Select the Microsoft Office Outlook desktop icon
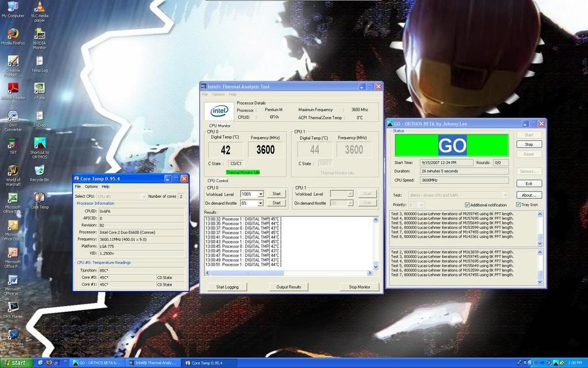 [x=13, y=230]
